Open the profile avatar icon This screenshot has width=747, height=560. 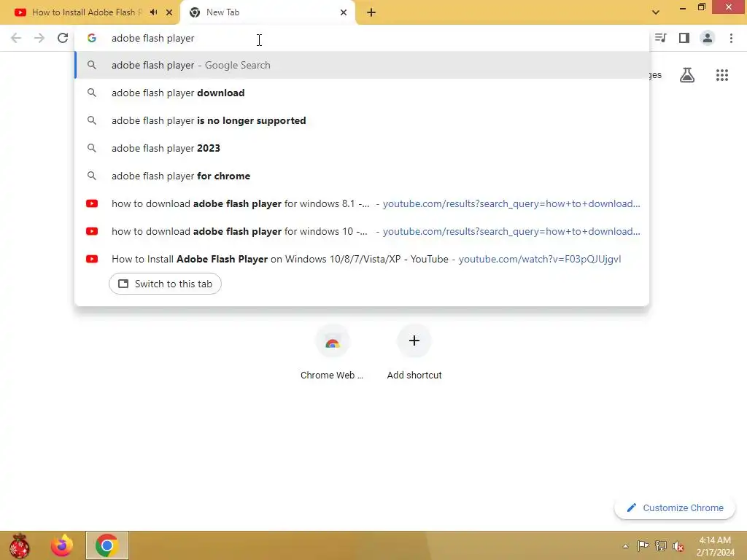click(x=708, y=38)
